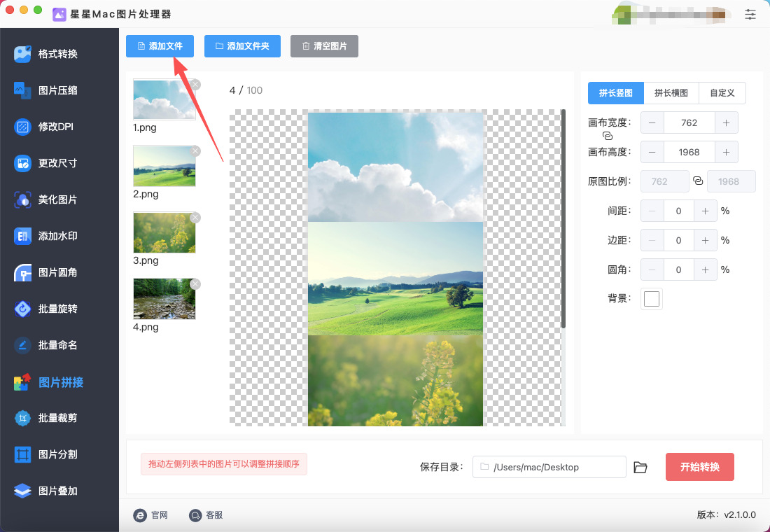Increase 画布宽度 canvas width with plus
This screenshot has height=532, width=770.
[727, 122]
